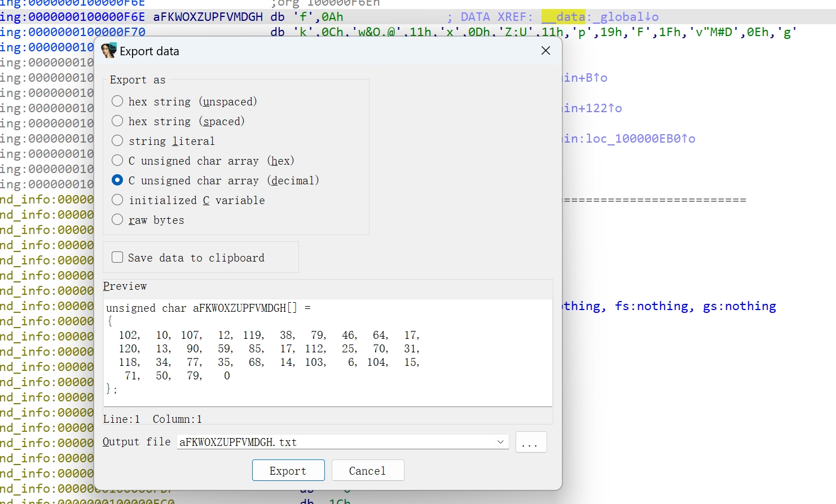Close the Export data dialog
The image size is (836, 504).
[x=545, y=51]
